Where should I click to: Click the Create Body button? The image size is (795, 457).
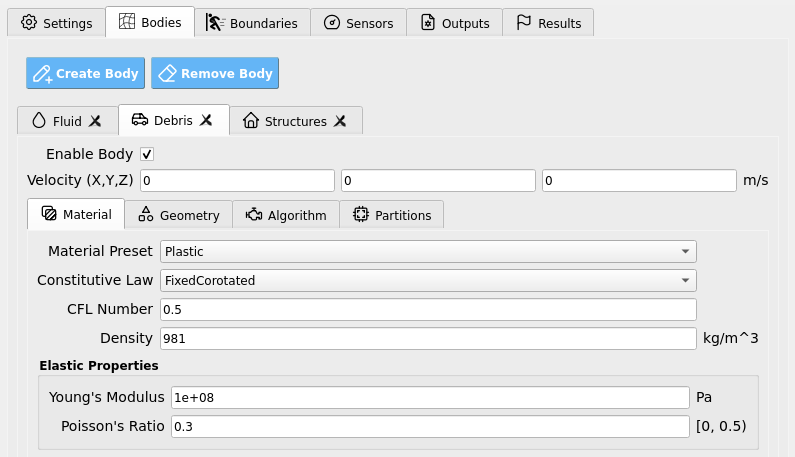(86, 73)
